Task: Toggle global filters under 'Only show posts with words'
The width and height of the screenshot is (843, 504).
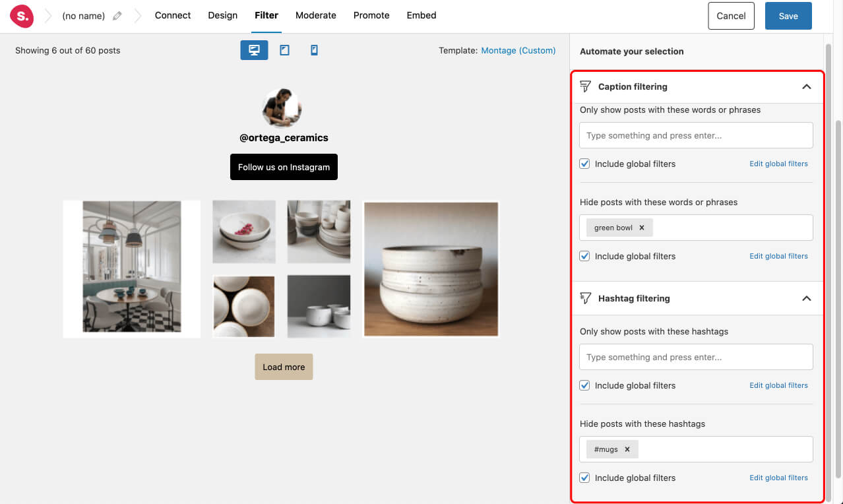Action: point(584,164)
